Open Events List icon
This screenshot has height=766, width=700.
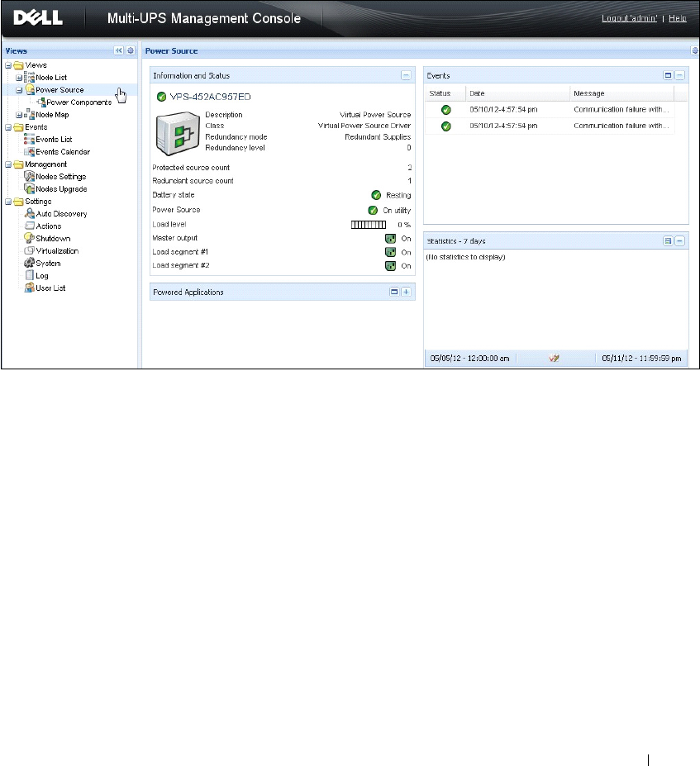point(29,139)
